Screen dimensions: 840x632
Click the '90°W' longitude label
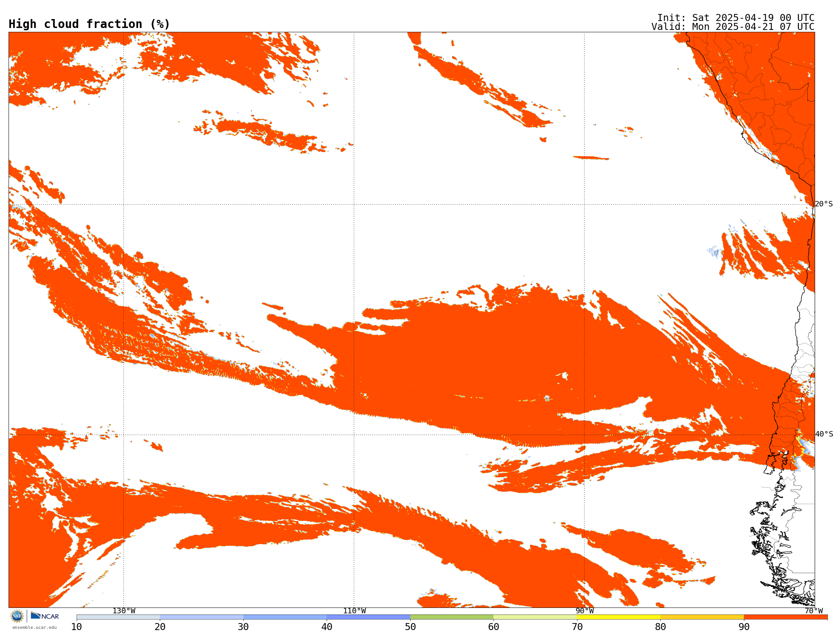(x=584, y=611)
